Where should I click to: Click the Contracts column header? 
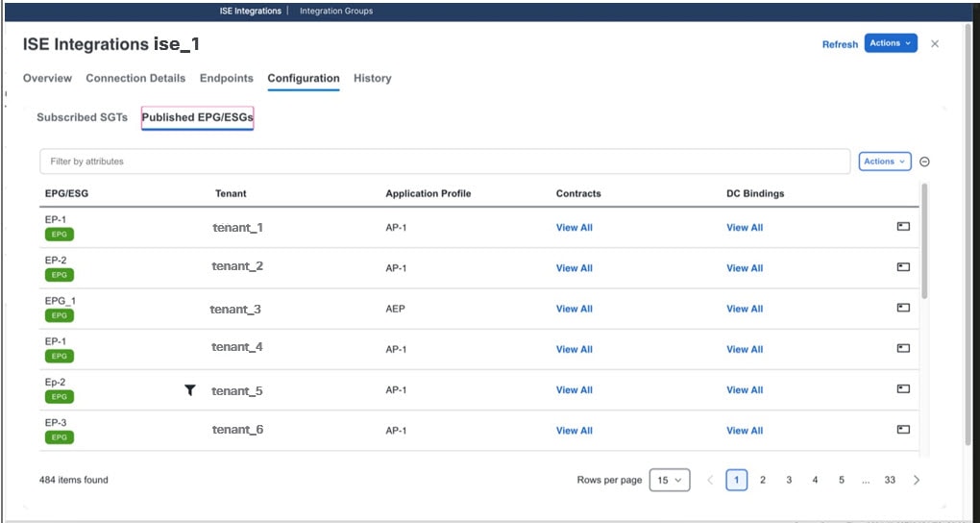coord(578,193)
